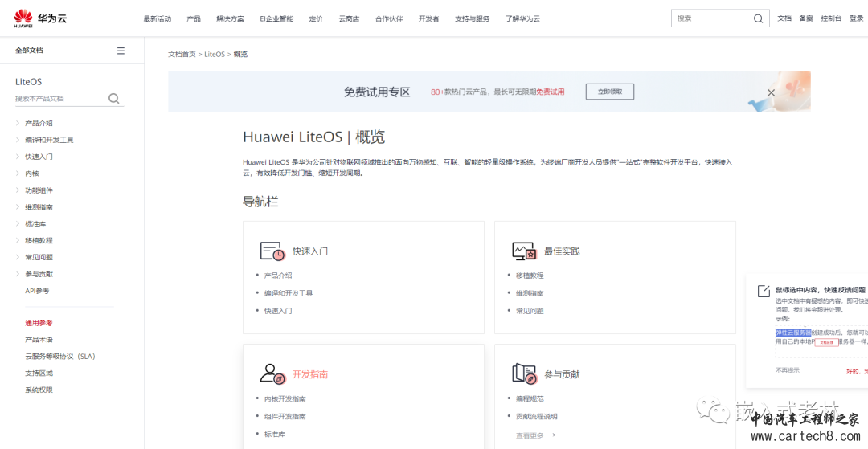Open the 产品 top menu
868x449 pixels.
pos(194,18)
